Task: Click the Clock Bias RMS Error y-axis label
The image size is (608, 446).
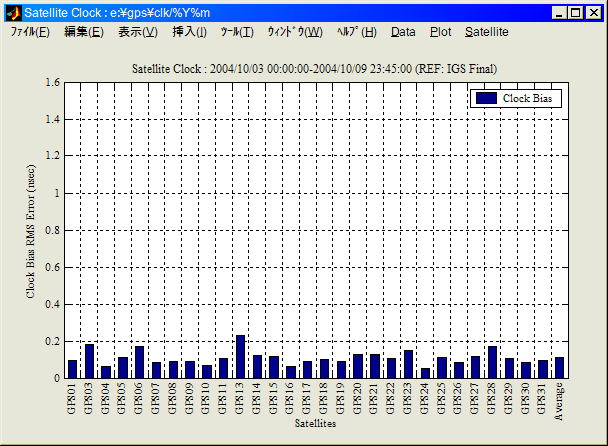Action: pos(31,230)
